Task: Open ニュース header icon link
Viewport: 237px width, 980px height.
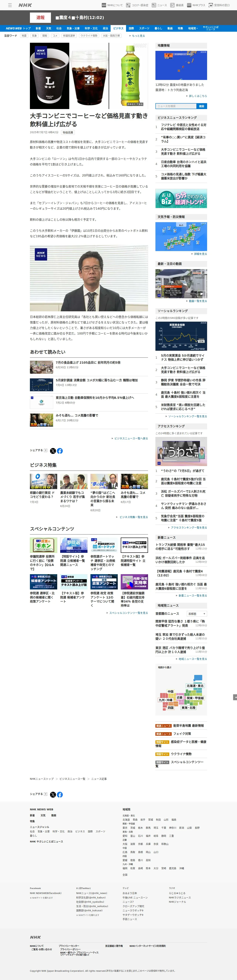Action: [159, 5]
